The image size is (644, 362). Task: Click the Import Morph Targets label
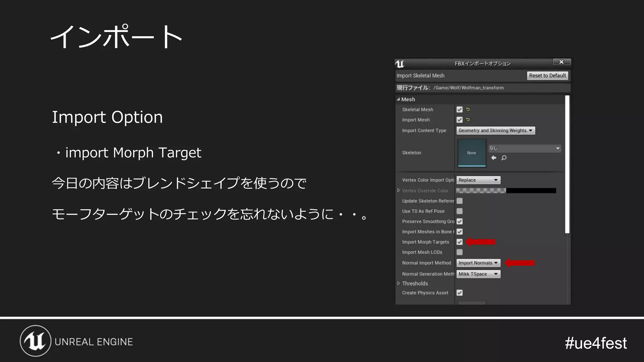pos(425,242)
